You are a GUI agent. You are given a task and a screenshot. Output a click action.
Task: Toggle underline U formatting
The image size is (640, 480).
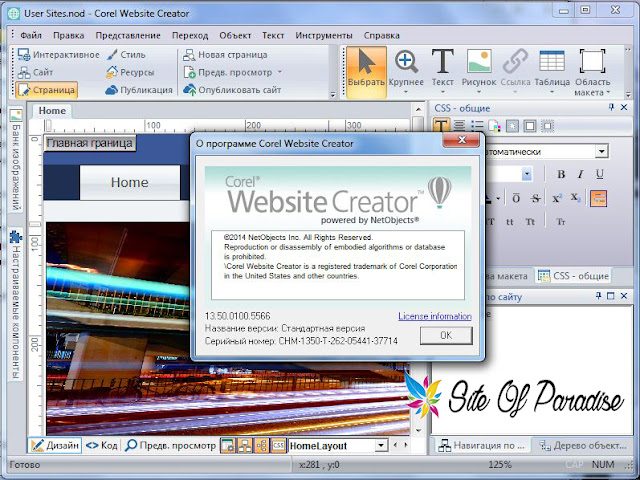599,174
